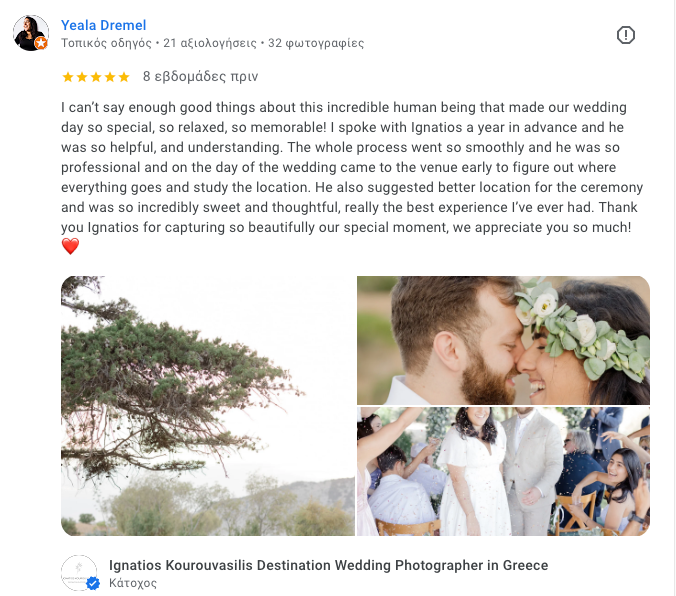Click the first yellow rating star
The width and height of the screenshot is (676, 596).
[68, 77]
